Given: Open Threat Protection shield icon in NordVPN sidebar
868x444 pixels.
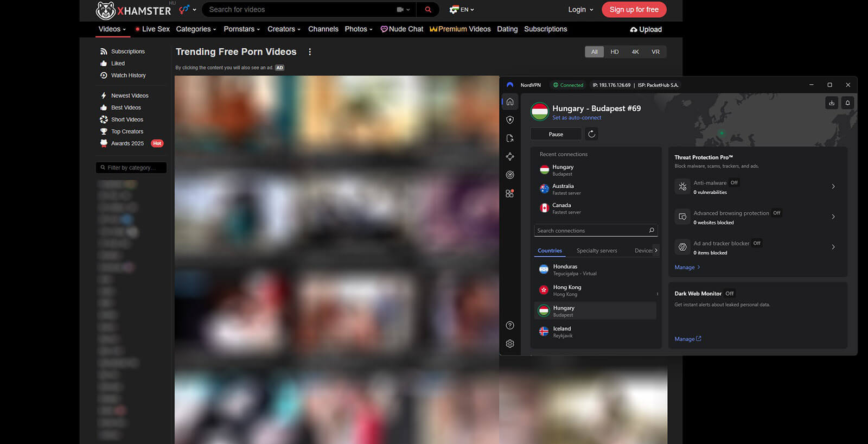Looking at the screenshot, I should pyautogui.click(x=510, y=120).
